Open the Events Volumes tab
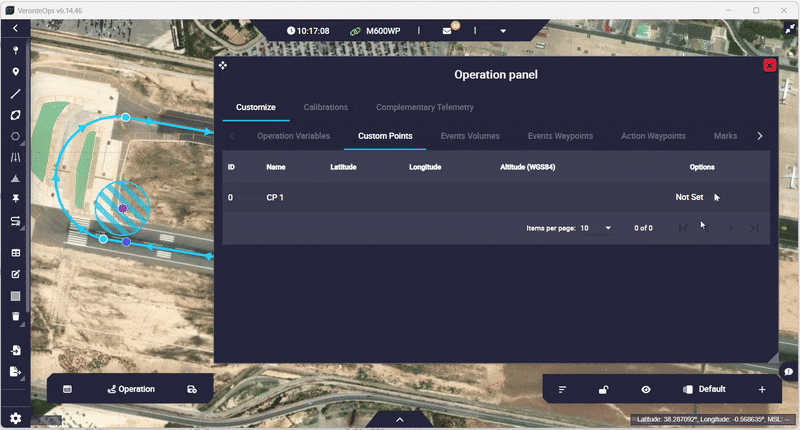Viewport: 800px width, 430px height. pyautogui.click(x=470, y=136)
